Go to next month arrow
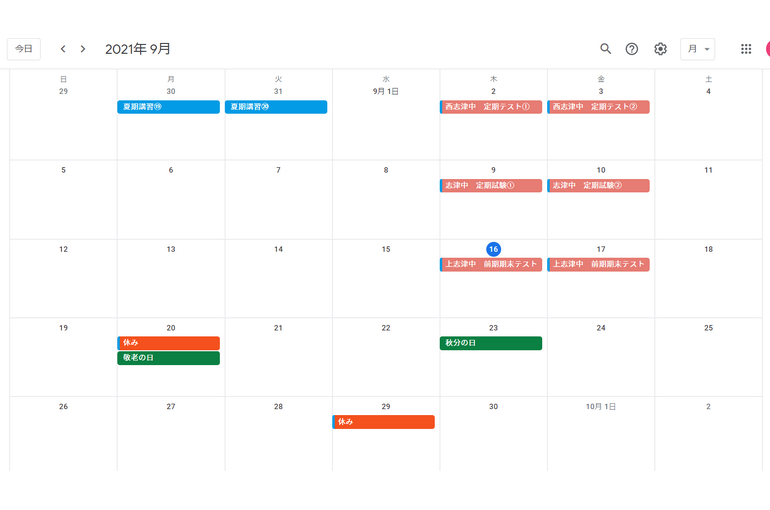This screenshot has height=510, width=770. [83, 49]
